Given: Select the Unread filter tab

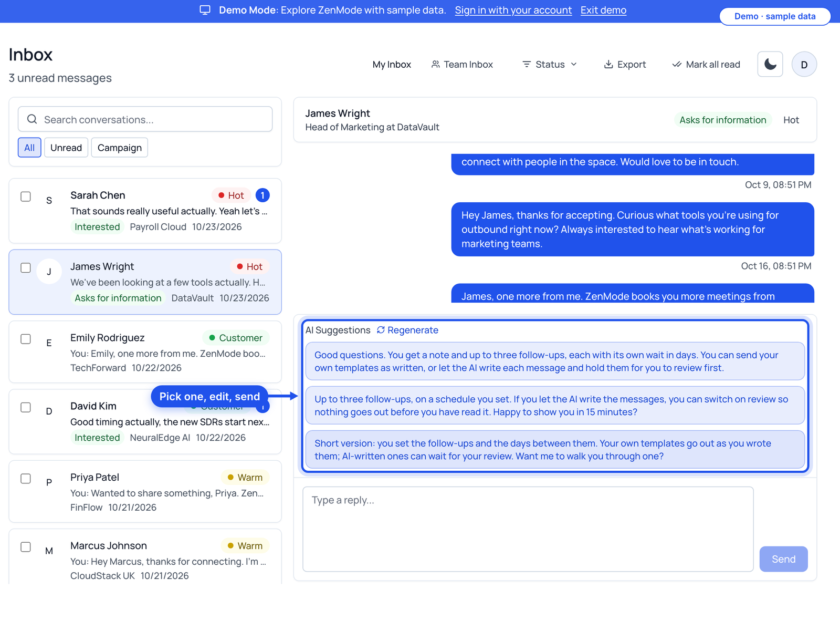Looking at the screenshot, I should pos(66,148).
